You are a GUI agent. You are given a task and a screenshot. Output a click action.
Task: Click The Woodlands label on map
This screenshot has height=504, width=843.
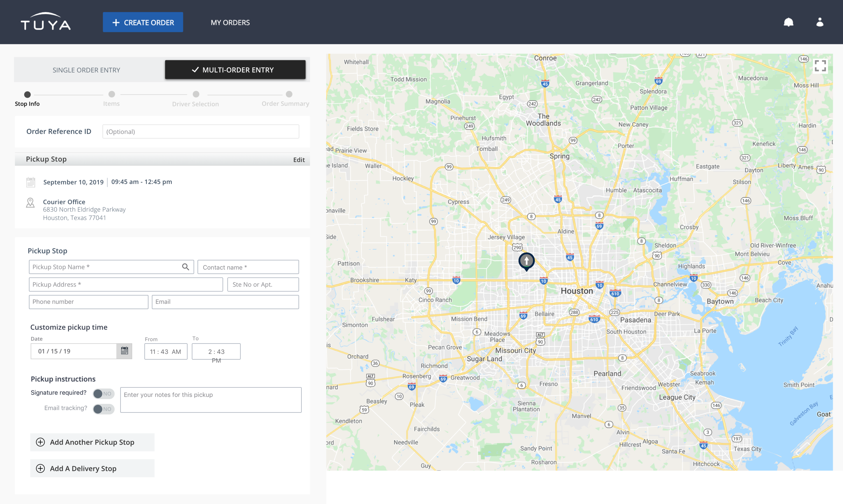pyautogui.click(x=544, y=120)
